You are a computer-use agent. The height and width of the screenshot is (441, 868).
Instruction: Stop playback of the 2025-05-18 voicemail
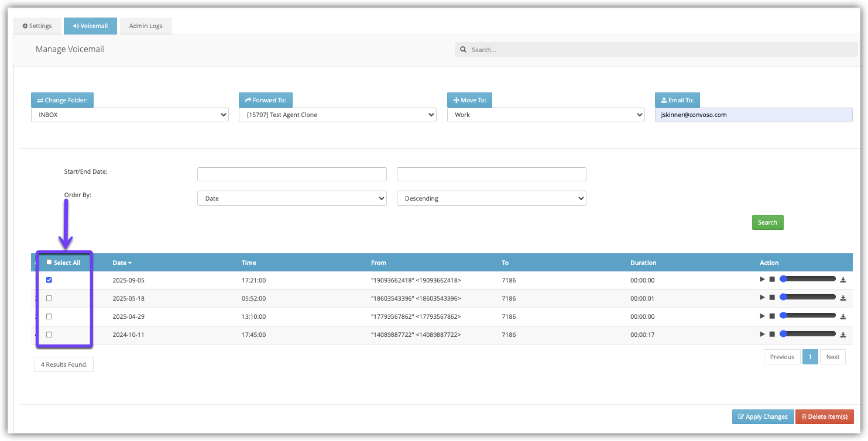pos(772,298)
